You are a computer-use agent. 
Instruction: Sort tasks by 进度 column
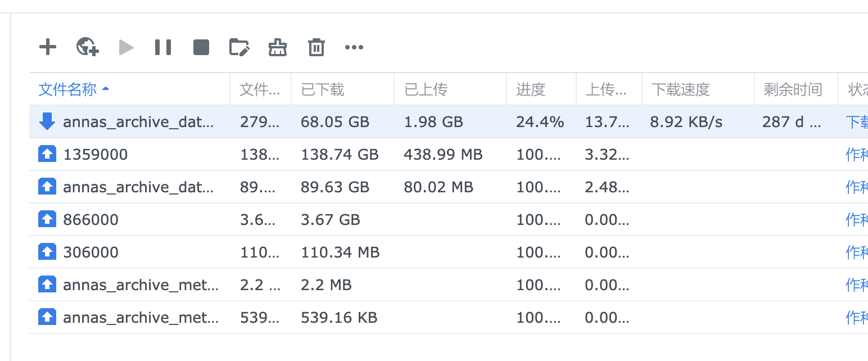tap(531, 89)
